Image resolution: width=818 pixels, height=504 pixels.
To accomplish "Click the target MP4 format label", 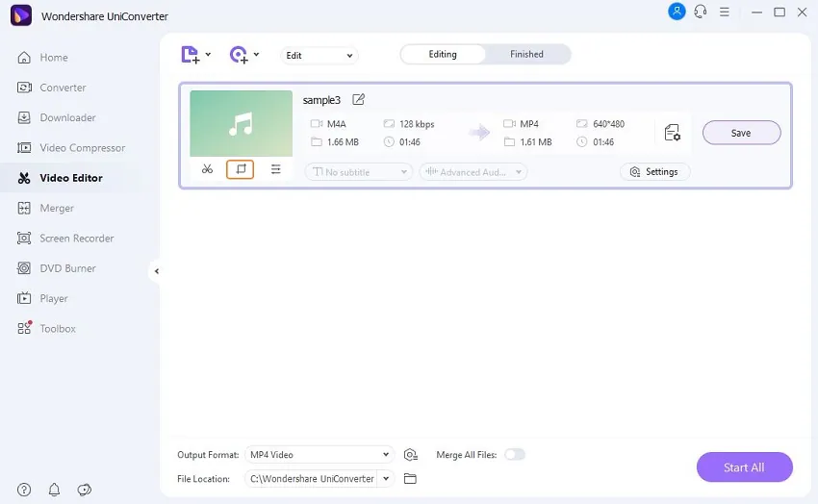I will point(529,124).
